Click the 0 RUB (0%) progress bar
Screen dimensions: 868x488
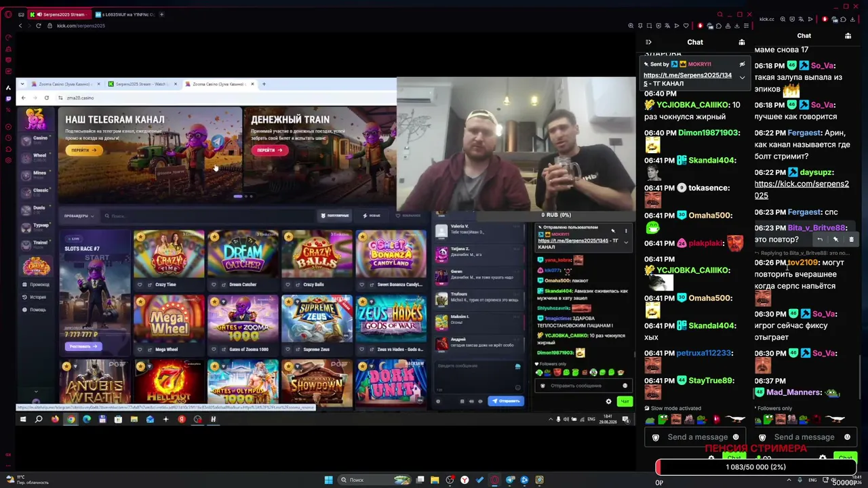[555, 215]
